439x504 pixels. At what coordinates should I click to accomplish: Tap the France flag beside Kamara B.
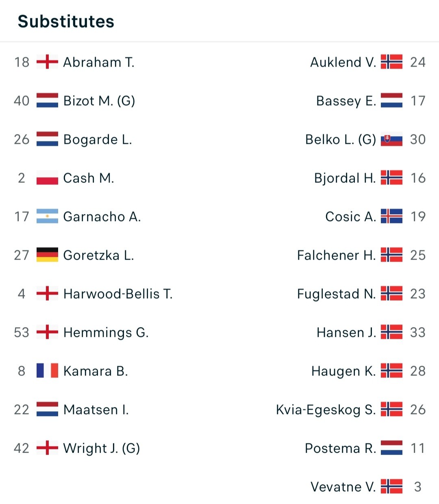coord(47,371)
